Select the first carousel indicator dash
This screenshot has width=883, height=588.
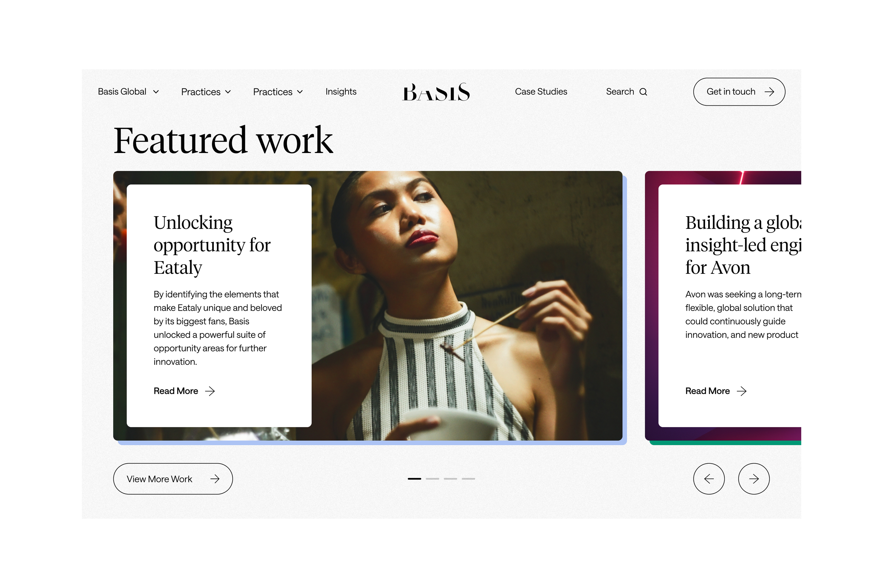[x=414, y=479]
